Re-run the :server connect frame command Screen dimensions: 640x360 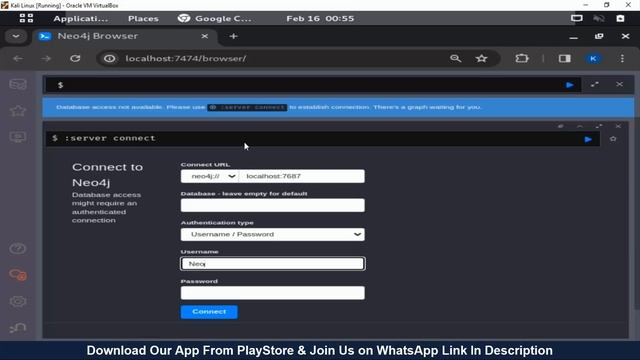pyautogui.click(x=588, y=139)
